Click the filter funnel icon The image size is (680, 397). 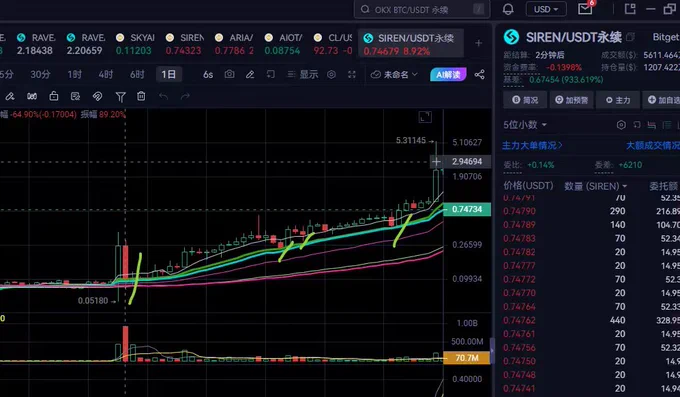(121, 97)
